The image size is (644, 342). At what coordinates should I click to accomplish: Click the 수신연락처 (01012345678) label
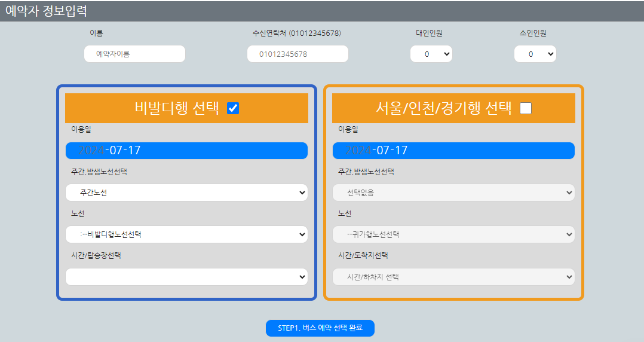coord(296,33)
